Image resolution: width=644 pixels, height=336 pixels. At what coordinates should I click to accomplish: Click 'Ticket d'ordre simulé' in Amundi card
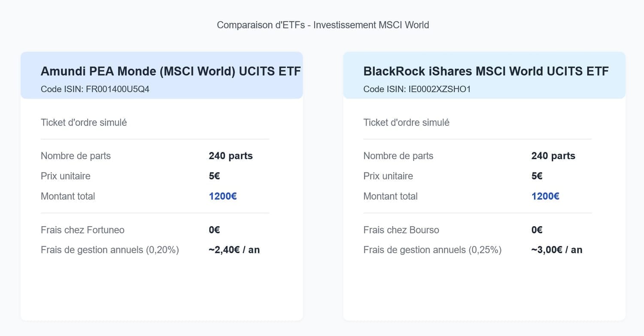84,122
